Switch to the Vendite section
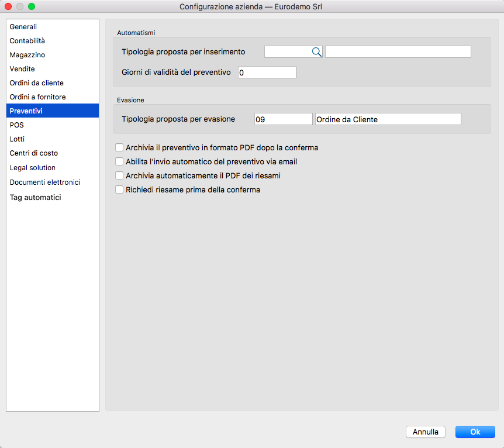This screenshot has width=504, height=448. [x=22, y=69]
